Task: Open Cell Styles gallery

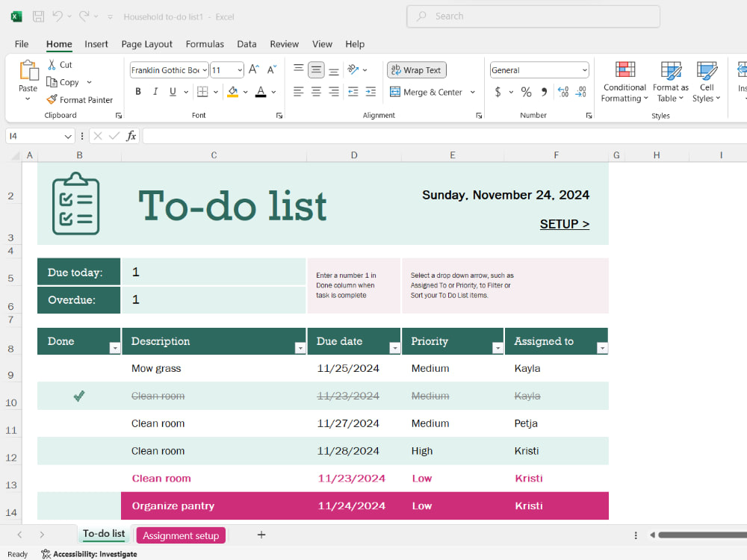Action: (707, 82)
